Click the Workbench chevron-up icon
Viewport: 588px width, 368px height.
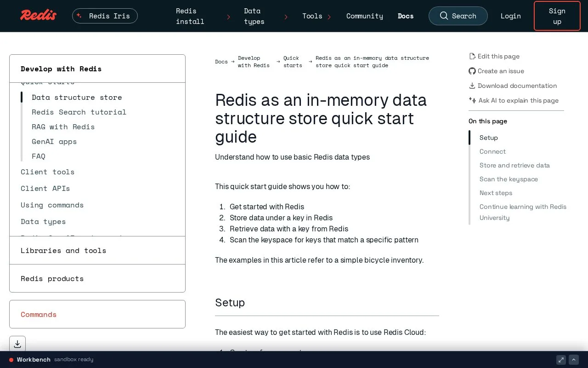(574, 360)
